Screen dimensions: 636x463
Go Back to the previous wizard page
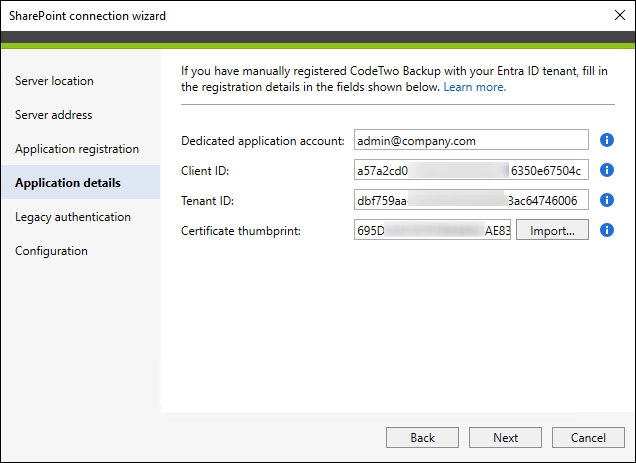coord(422,437)
